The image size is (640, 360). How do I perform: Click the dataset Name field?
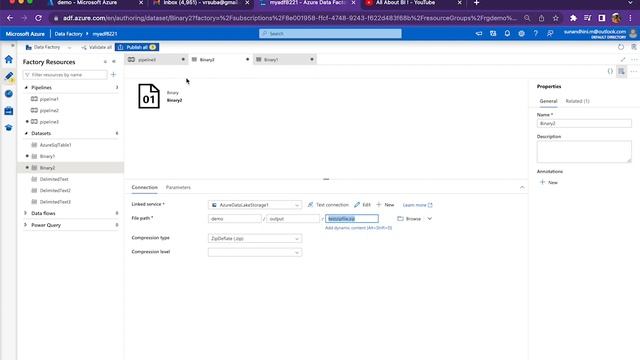click(584, 123)
